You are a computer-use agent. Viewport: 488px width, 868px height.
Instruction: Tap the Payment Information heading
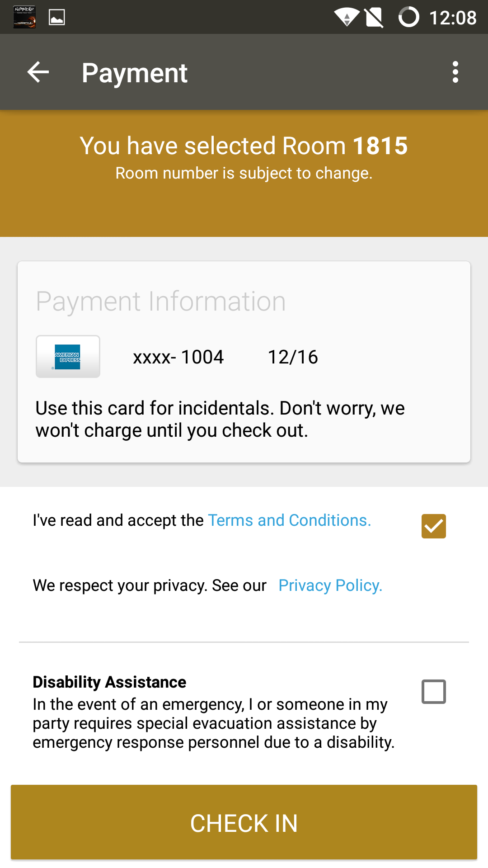(x=161, y=302)
